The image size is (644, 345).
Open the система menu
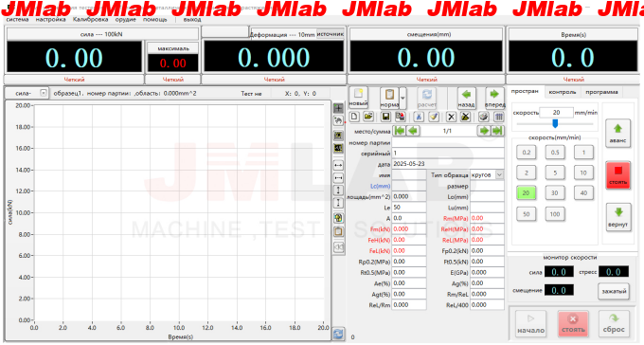(x=17, y=19)
